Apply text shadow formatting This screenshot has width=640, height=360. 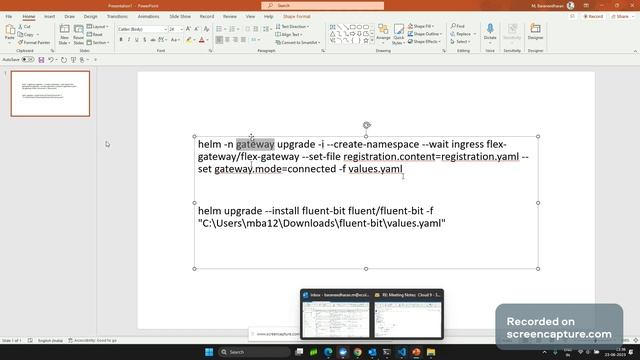click(x=144, y=40)
